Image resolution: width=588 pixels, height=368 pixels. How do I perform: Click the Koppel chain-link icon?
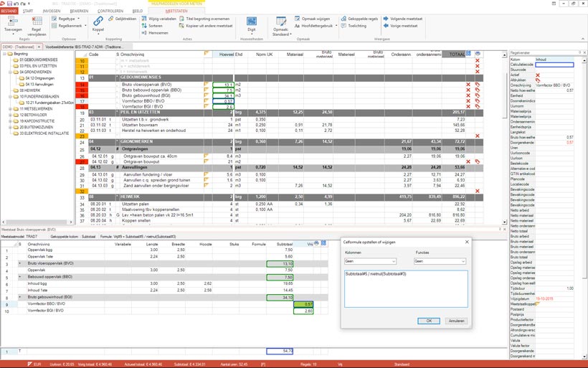click(98, 22)
